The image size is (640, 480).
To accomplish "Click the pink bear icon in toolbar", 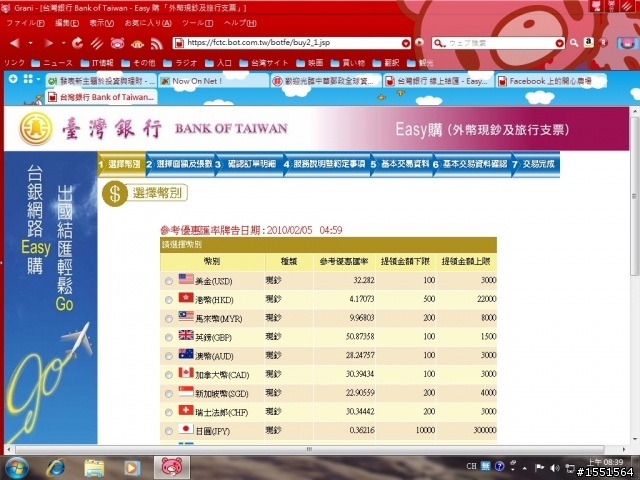I will point(117,43).
